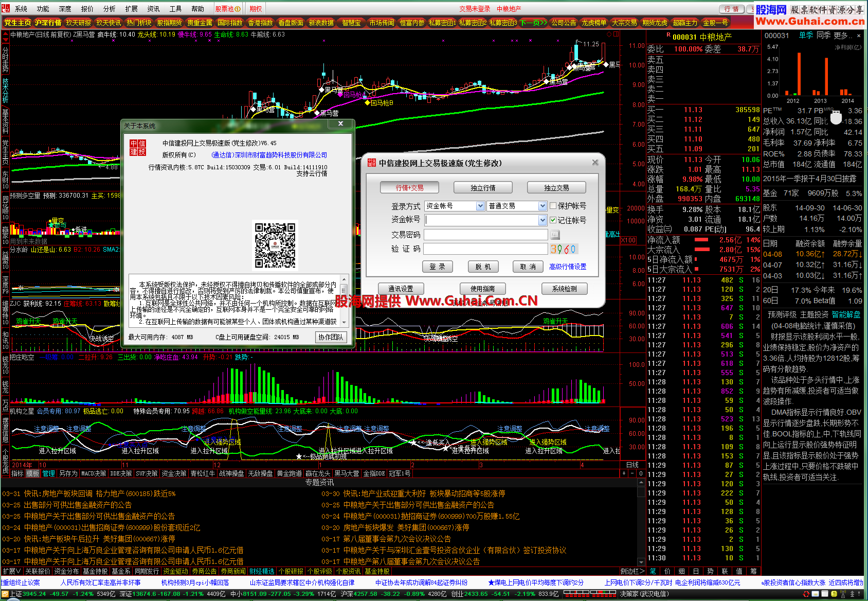Toggle the 侧边栏> sidebar button
The image size is (868, 601).
click(x=632, y=571)
